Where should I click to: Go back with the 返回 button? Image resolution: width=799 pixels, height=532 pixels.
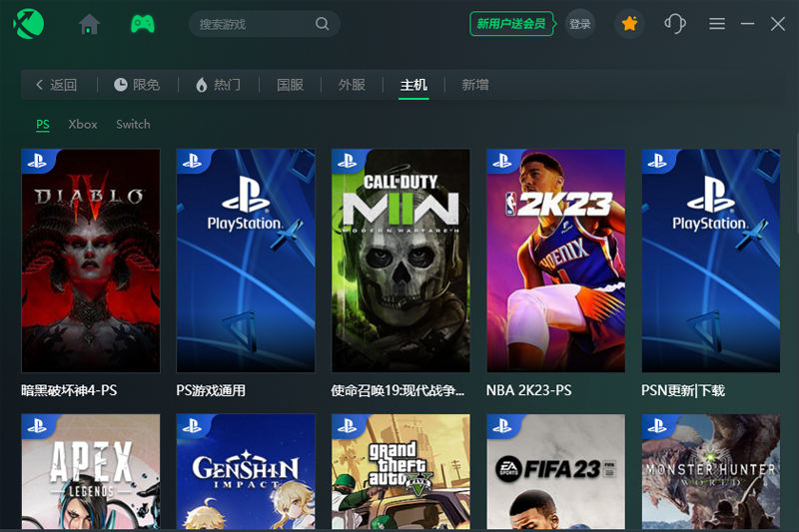(x=56, y=85)
